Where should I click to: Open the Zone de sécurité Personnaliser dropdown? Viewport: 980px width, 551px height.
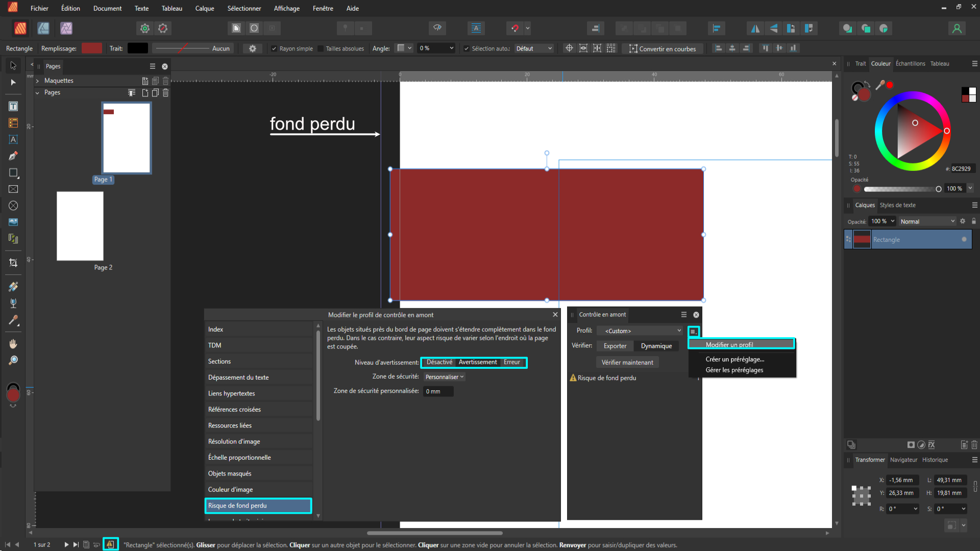point(444,377)
